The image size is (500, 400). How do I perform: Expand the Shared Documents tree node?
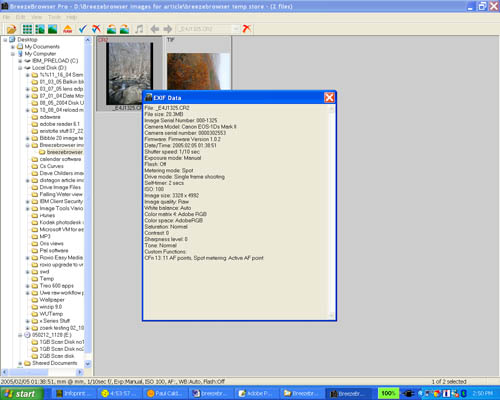[20, 363]
